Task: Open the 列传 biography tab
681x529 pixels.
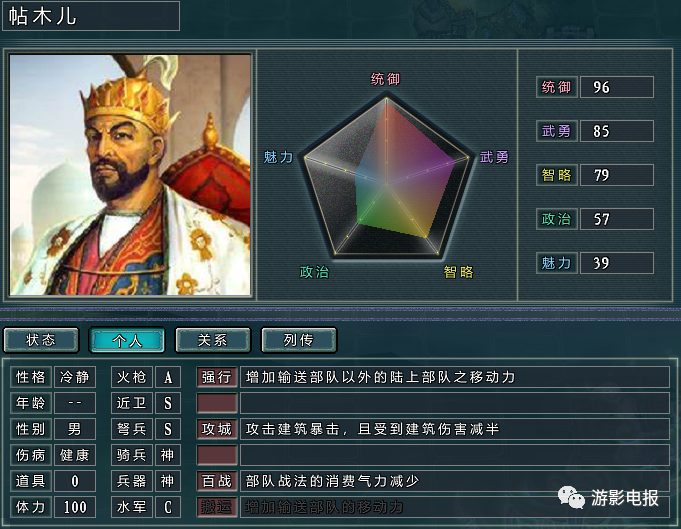Action: [x=299, y=340]
